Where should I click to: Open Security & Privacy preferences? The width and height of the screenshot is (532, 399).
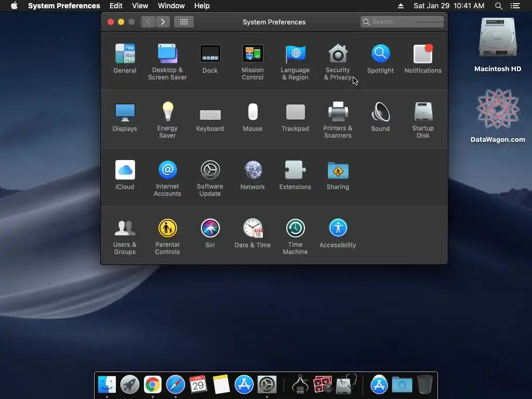pos(338,62)
